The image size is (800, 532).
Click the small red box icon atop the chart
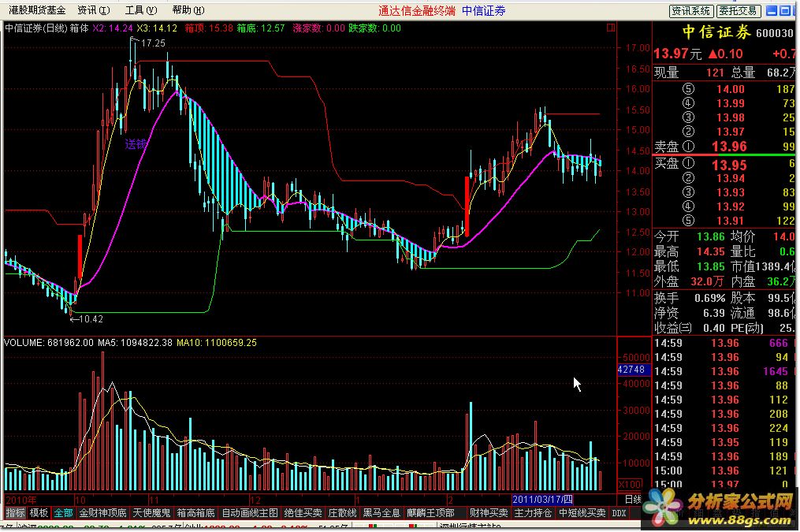(x=610, y=28)
